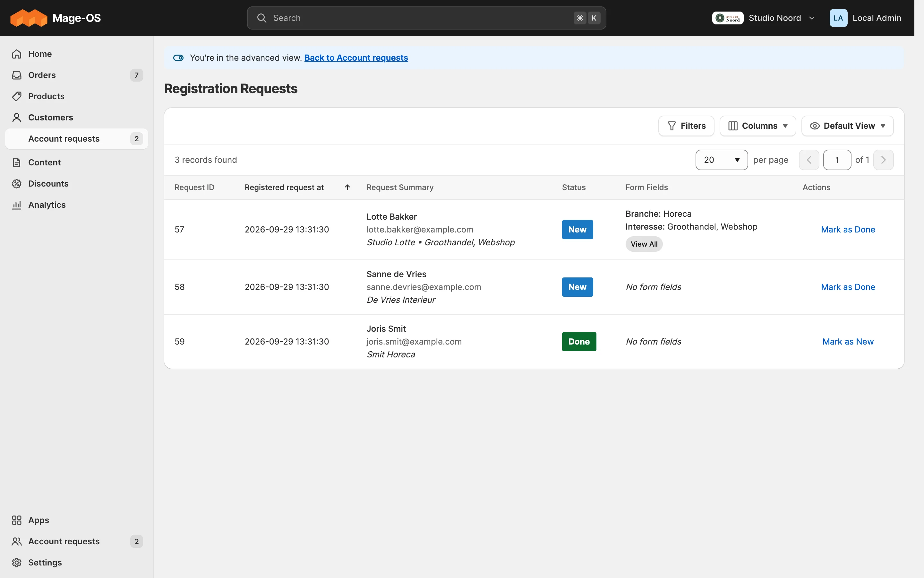The height and width of the screenshot is (578, 924).
Task: Click the Settings gear icon
Action: [17, 562]
